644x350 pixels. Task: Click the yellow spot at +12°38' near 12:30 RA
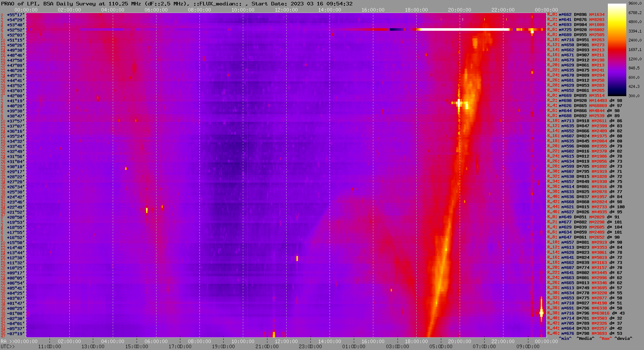(297, 258)
